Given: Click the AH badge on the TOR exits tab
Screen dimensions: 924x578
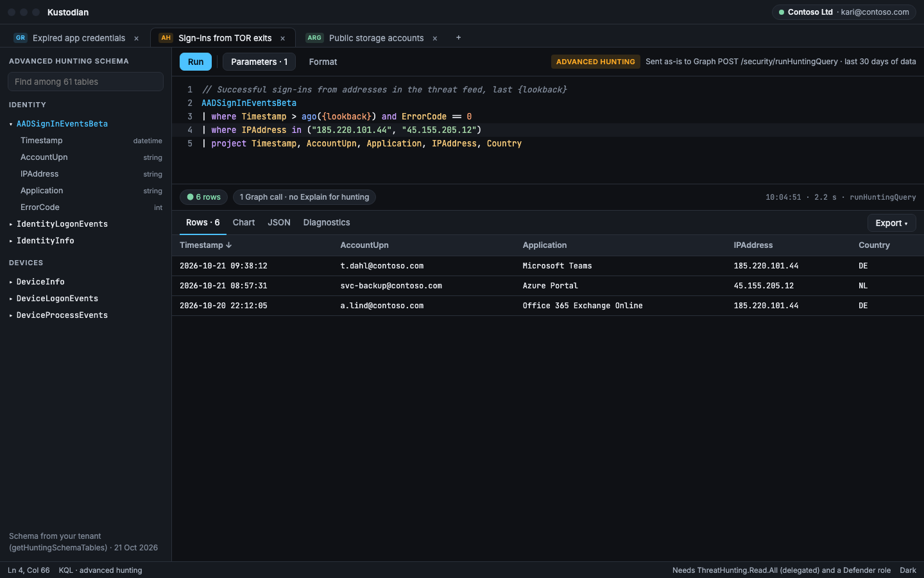Looking at the screenshot, I should tap(166, 38).
